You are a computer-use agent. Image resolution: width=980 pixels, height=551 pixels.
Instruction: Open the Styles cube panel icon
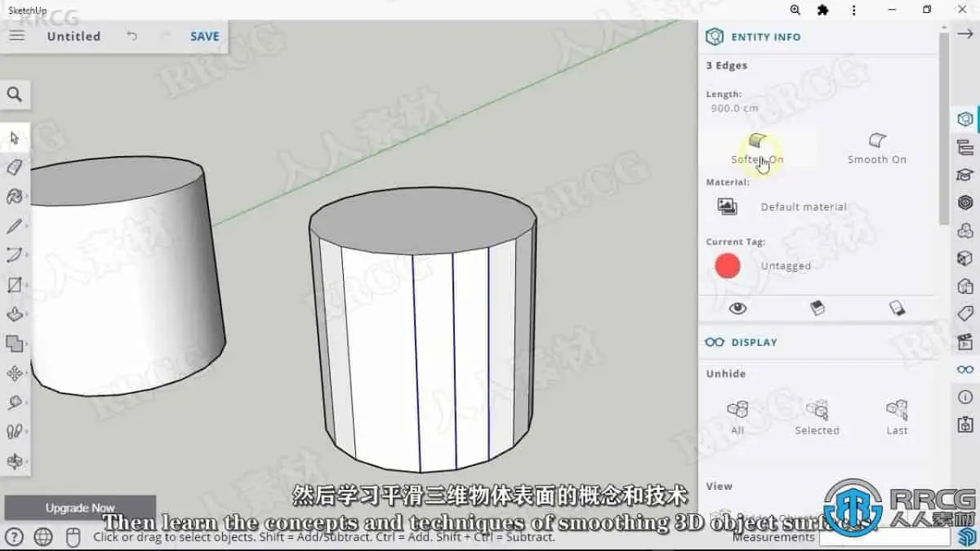[965, 258]
